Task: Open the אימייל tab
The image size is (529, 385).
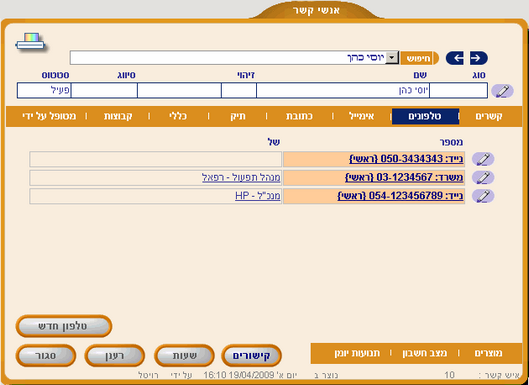Action: pos(361,116)
